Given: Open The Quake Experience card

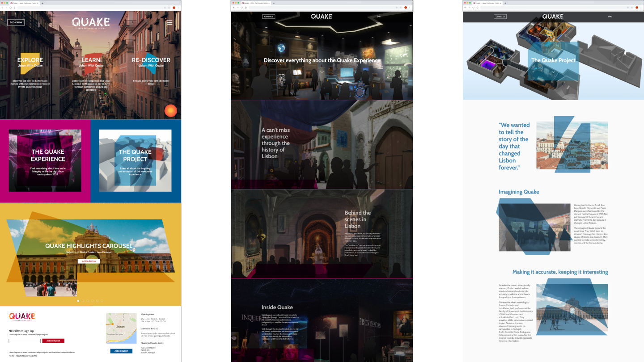Looking at the screenshot, I should tap(45, 160).
